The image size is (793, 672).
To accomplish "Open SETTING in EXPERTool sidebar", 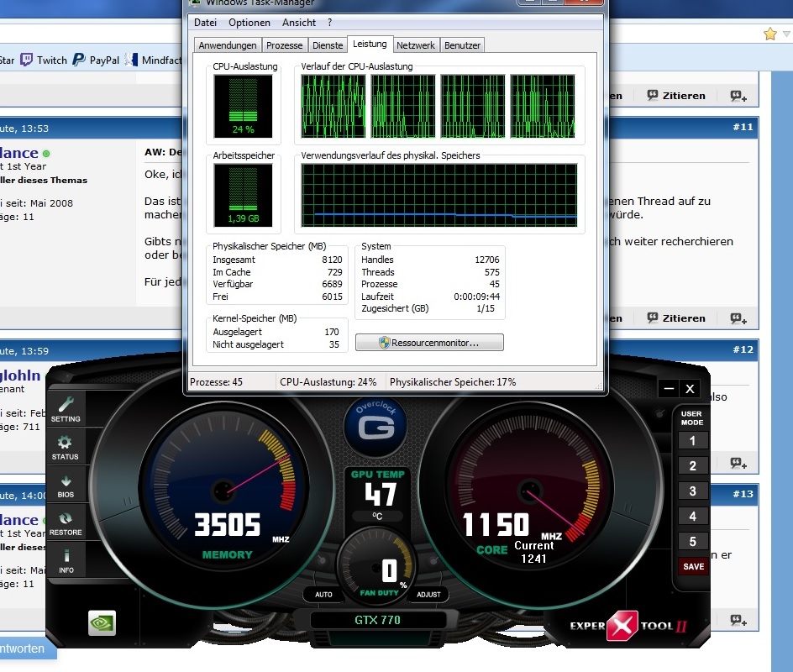I will tap(66, 408).
